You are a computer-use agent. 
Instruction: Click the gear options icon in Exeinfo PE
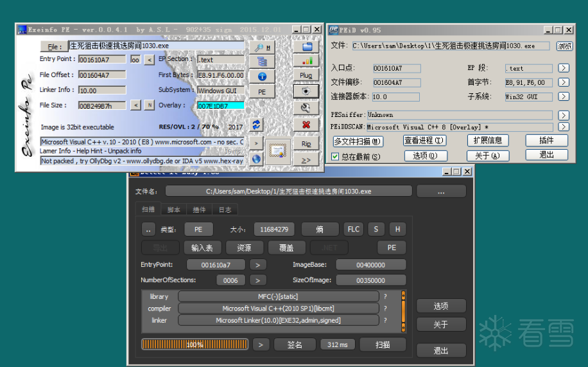click(306, 91)
